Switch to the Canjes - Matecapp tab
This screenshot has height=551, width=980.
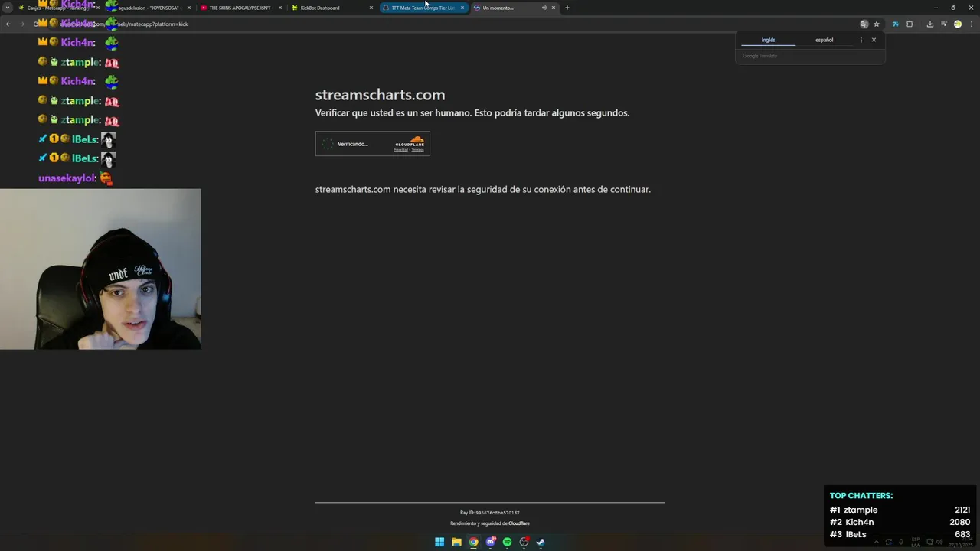[x=56, y=8]
